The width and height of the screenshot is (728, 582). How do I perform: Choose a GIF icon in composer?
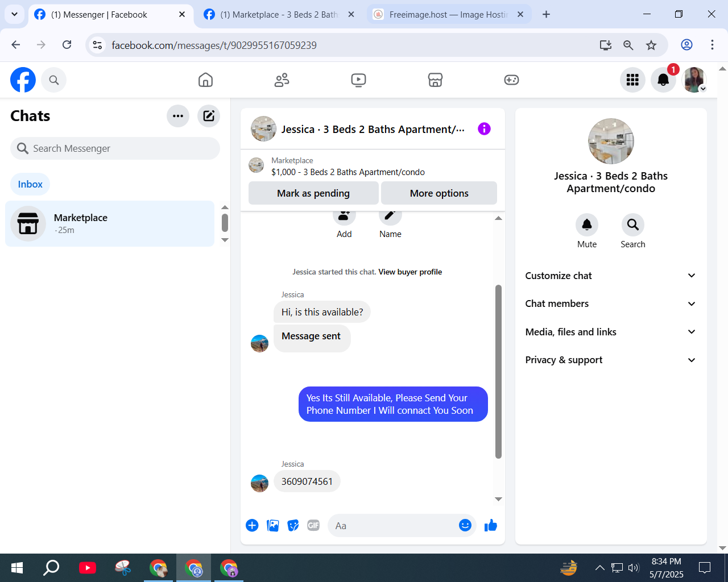tap(313, 526)
